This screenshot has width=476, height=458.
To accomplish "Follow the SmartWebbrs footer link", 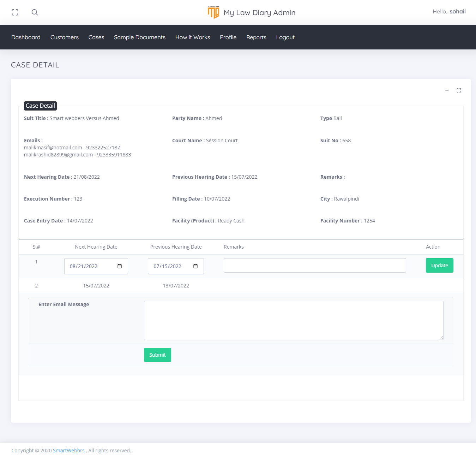I will (68, 451).
